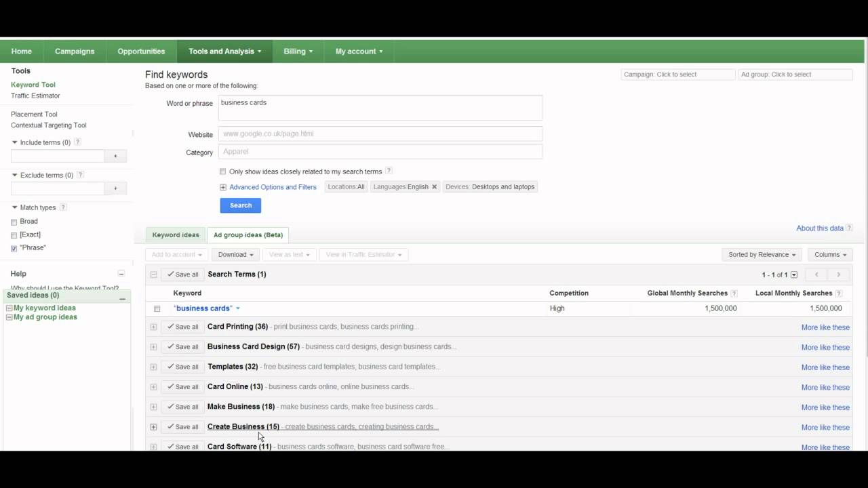The image size is (868, 488).
Task: Expand the Business Card Design (57) group
Action: pos(153,347)
